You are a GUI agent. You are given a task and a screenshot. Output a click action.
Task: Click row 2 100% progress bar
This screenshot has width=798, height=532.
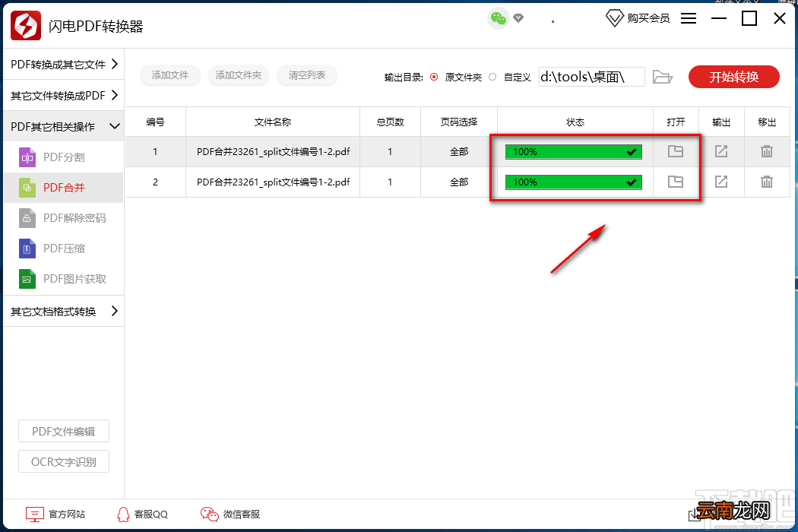click(x=574, y=182)
